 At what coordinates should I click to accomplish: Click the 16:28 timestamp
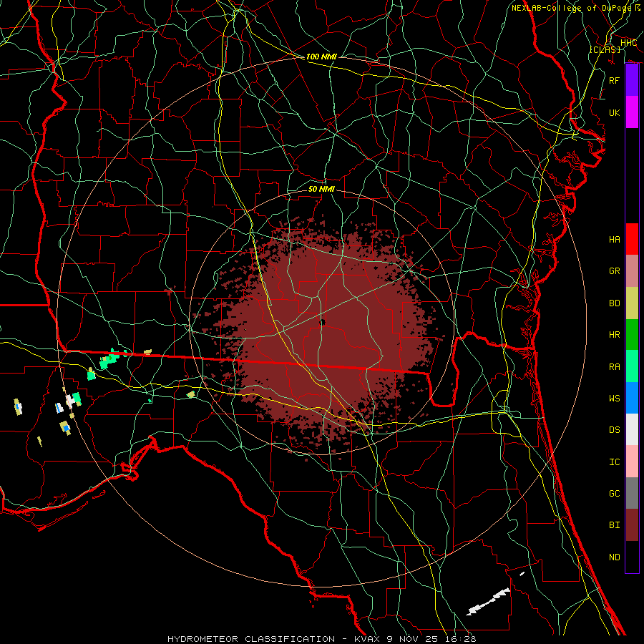(459, 639)
